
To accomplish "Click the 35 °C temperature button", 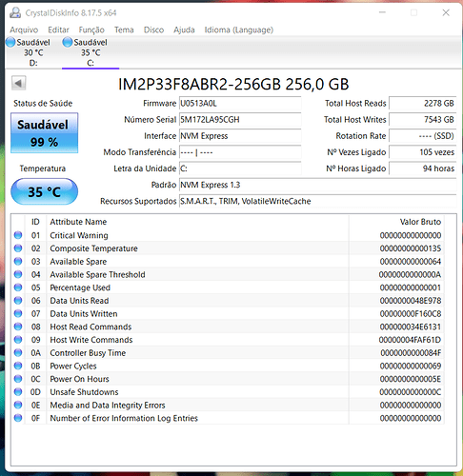I will (44, 191).
